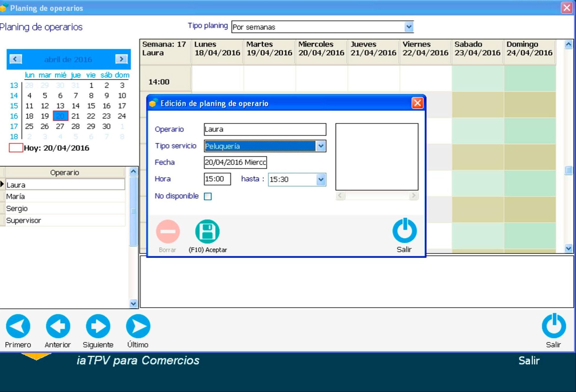Viewport: 576px width, 392px height.
Task: Open the hasta time dropdown
Action: (x=321, y=179)
